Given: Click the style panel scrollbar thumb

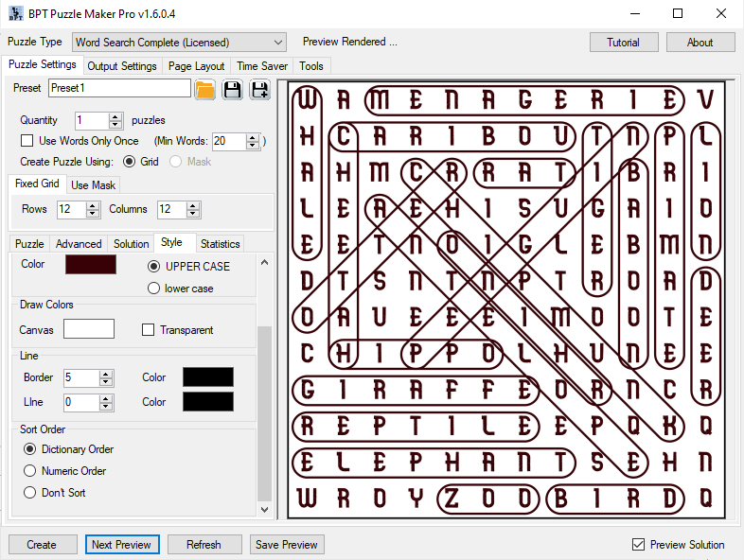Looking at the screenshot, I should point(264,413).
